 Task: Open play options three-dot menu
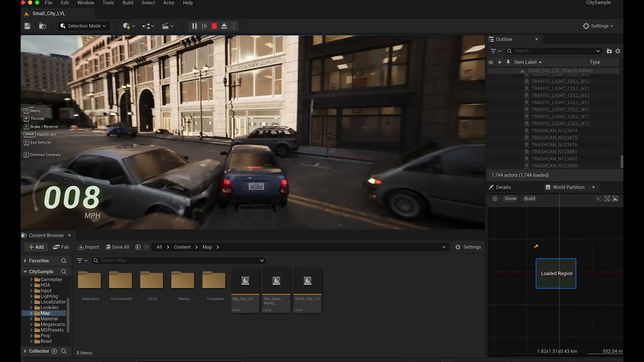point(234,26)
